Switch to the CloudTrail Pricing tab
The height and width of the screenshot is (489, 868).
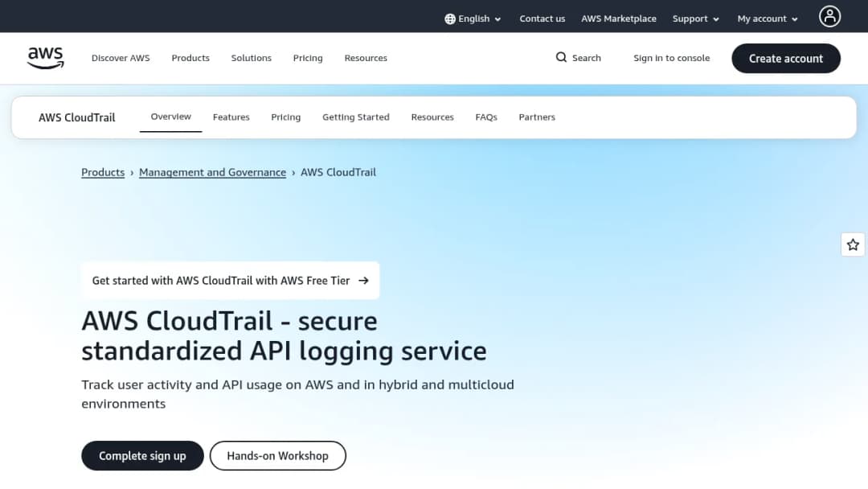(285, 117)
